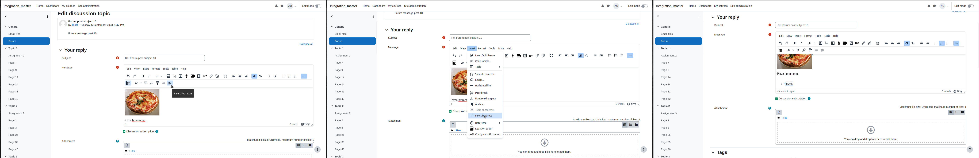Open messaging chat icon in right window header

(x=934, y=6)
